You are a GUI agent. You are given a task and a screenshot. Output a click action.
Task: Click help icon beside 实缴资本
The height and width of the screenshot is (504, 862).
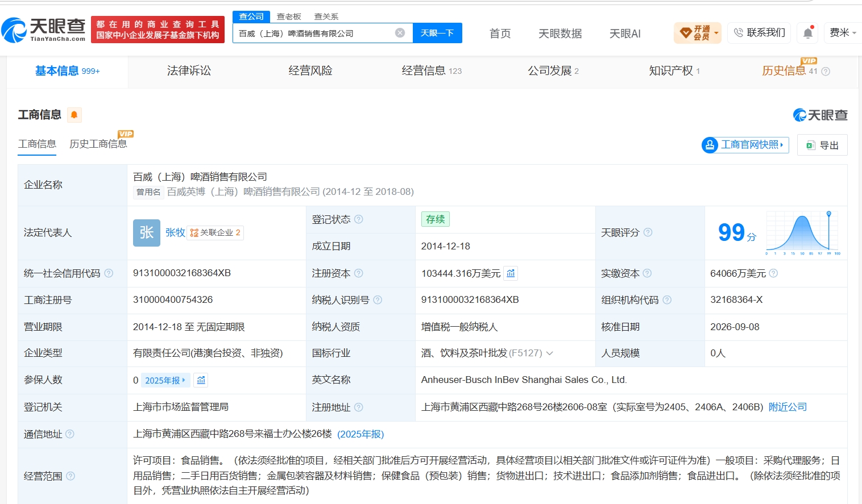point(647,273)
